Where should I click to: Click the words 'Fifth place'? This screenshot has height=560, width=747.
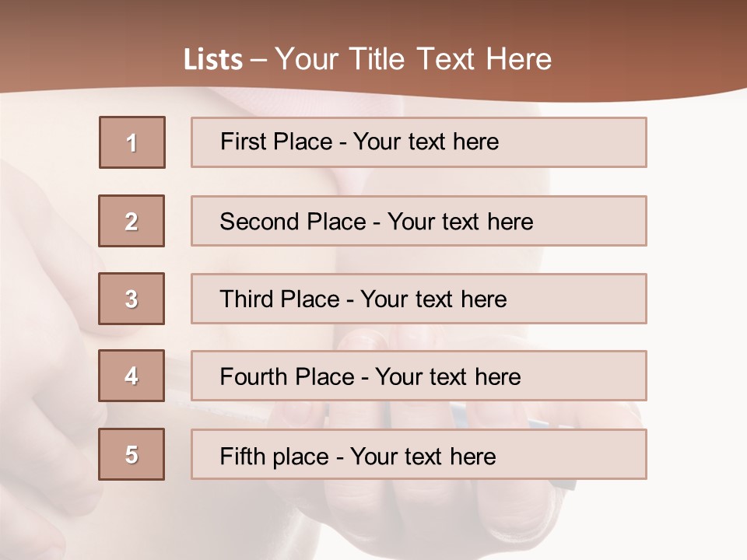(275, 457)
